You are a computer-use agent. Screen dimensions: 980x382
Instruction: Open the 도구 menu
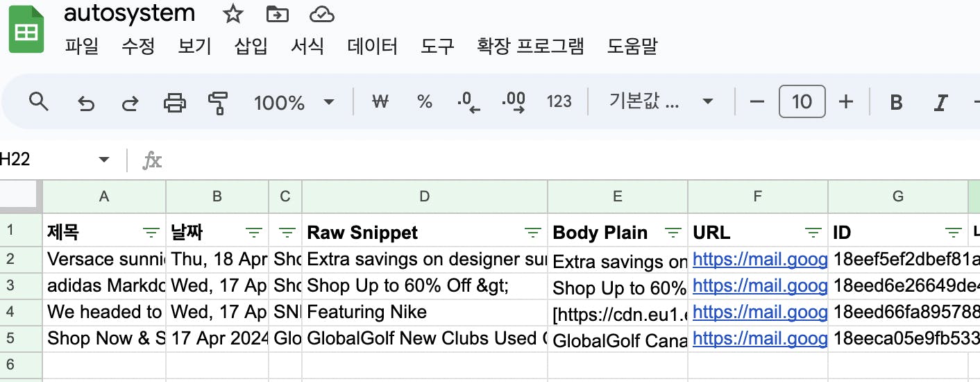(437, 47)
